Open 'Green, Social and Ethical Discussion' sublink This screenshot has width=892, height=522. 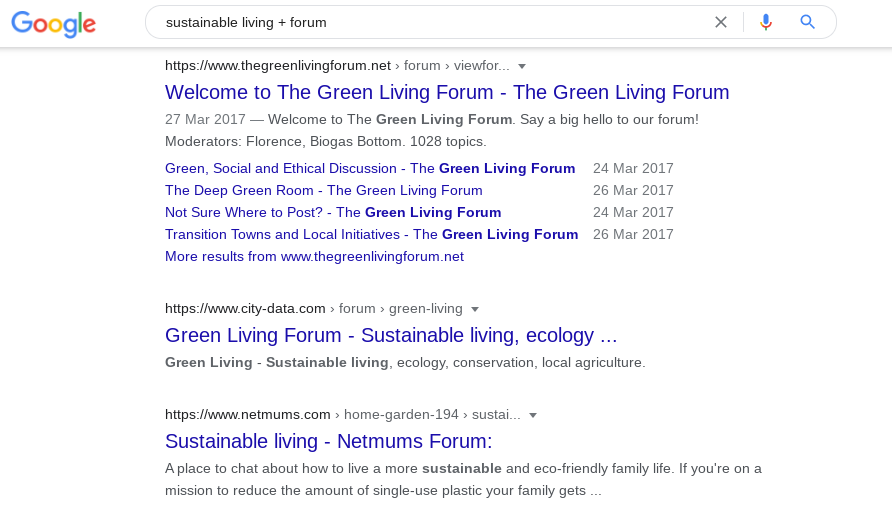370,168
